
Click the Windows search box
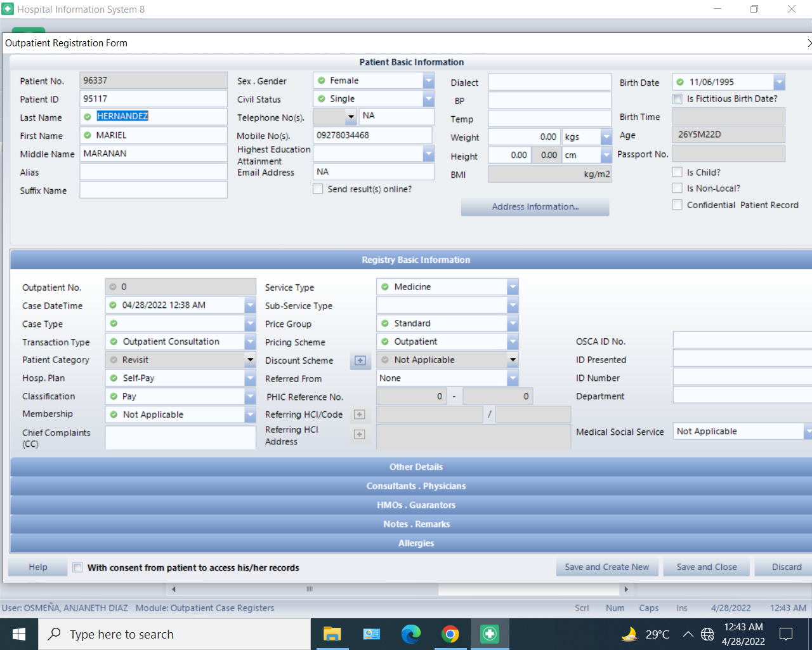(174, 634)
